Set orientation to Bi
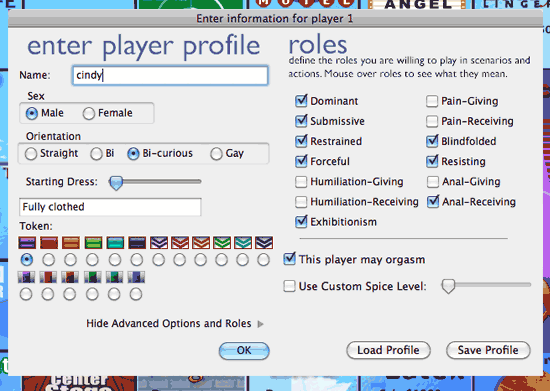550x391 pixels. click(x=96, y=154)
